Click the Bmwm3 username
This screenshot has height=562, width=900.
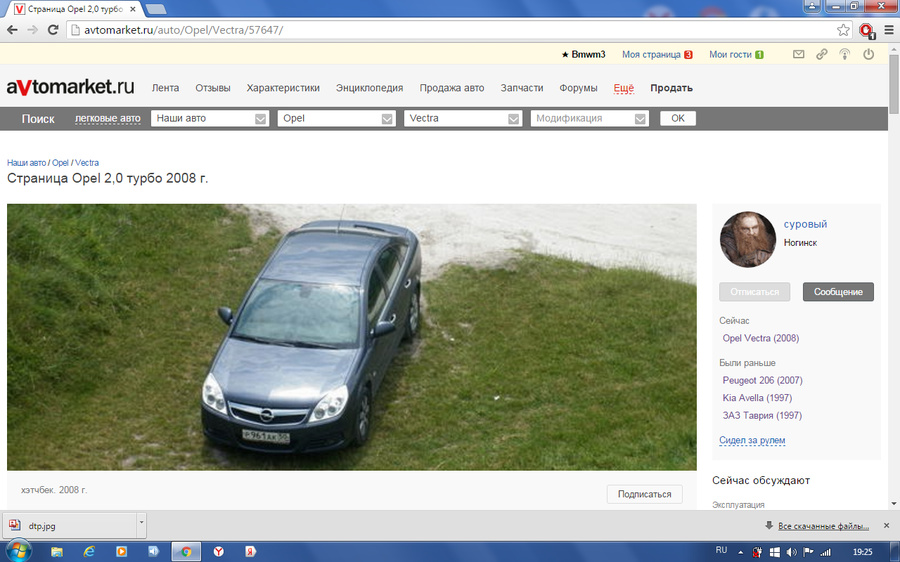(x=588, y=55)
